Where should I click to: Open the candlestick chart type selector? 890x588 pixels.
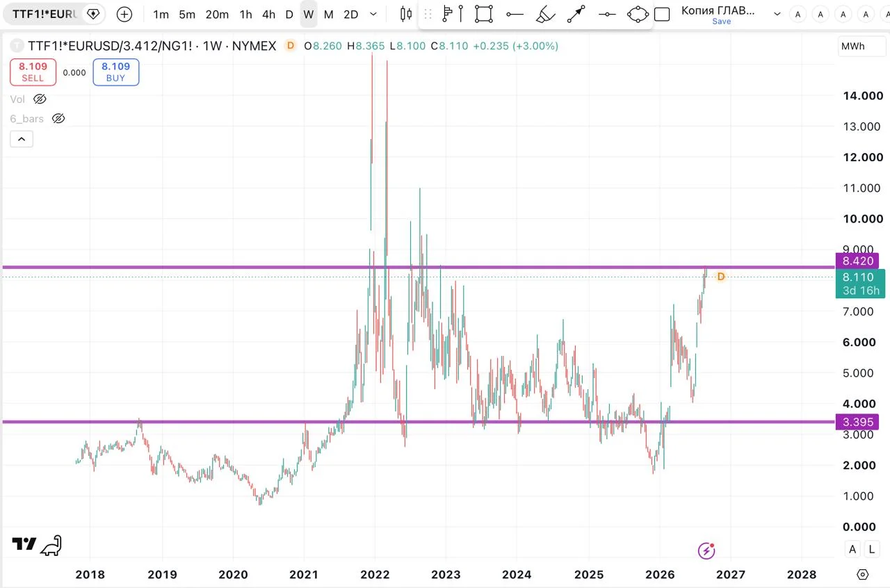406,14
